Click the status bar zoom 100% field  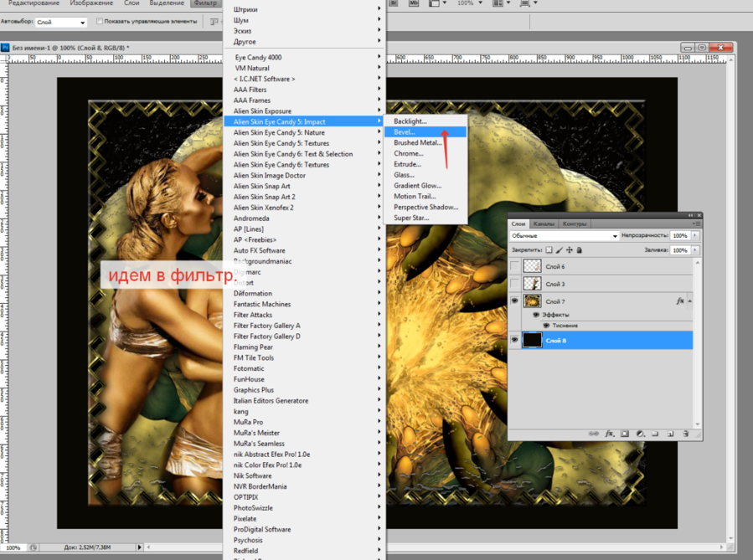coord(13,547)
